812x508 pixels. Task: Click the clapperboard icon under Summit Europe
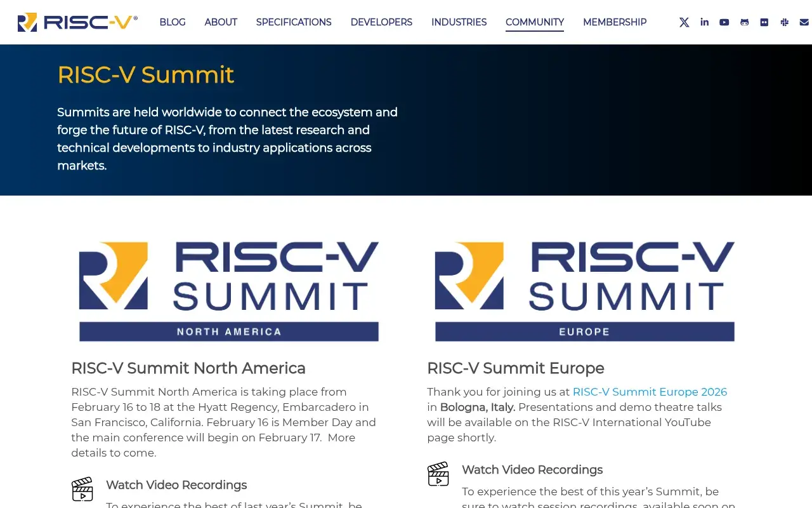[x=438, y=474]
